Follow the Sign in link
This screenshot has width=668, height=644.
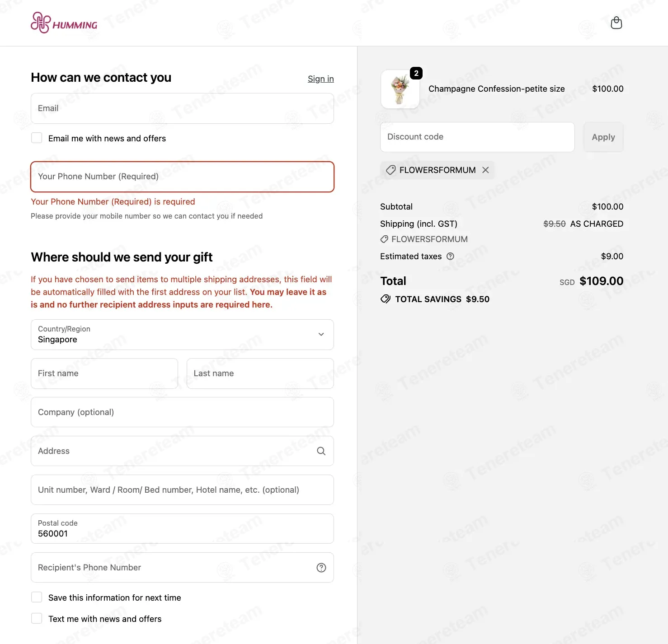point(320,79)
